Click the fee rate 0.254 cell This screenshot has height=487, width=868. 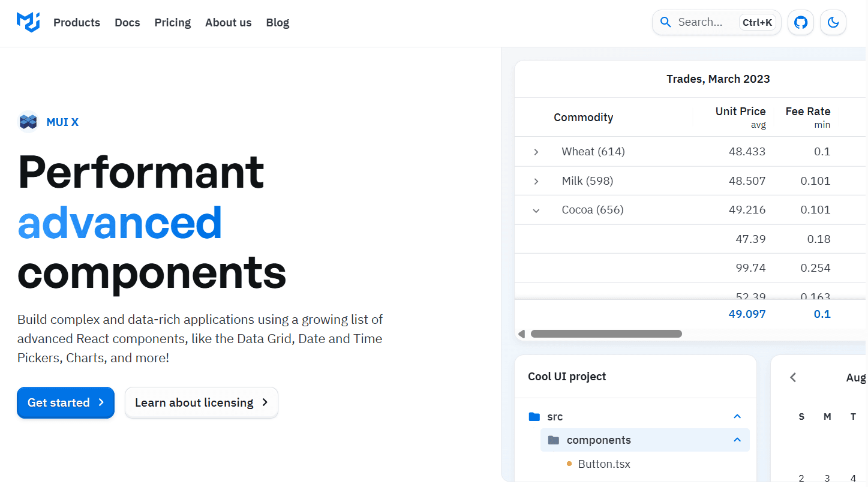[815, 268]
